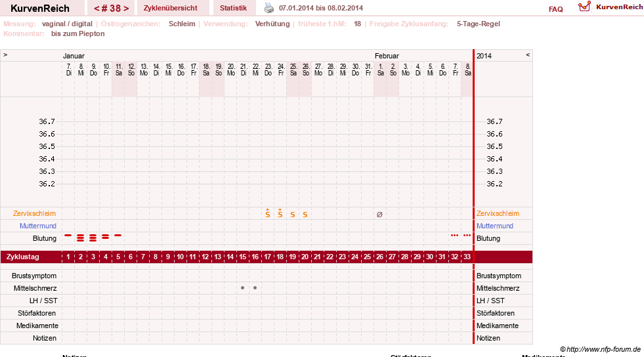Click the Mittelschmerz dot on cycle day 15
Screen dimensions: 644x357
[x=243, y=287]
